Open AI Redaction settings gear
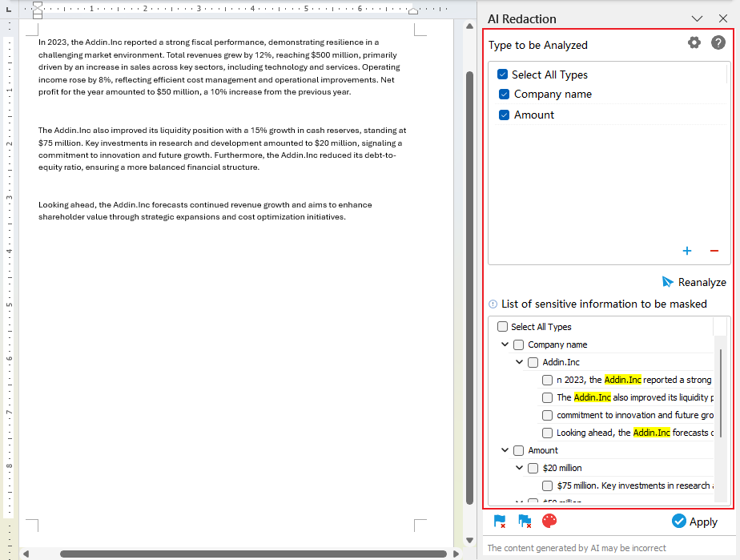 694,42
